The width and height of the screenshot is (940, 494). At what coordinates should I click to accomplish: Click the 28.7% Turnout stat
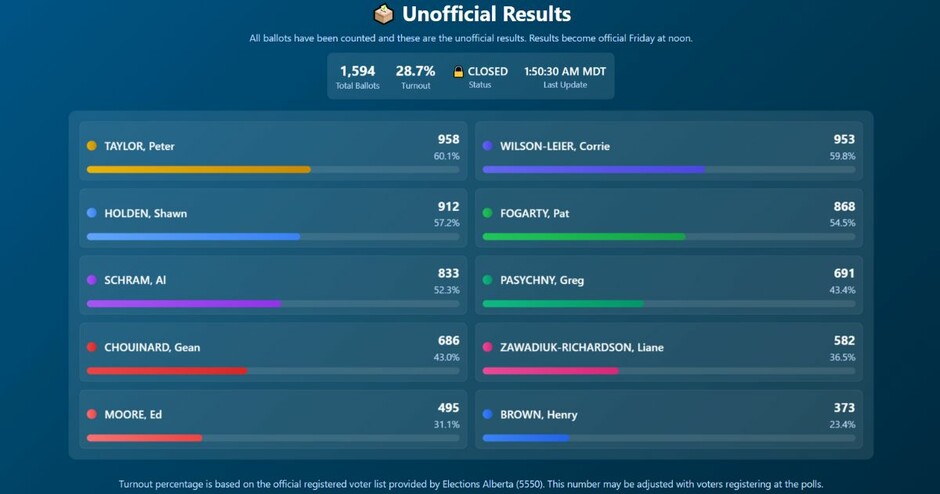coord(415,76)
